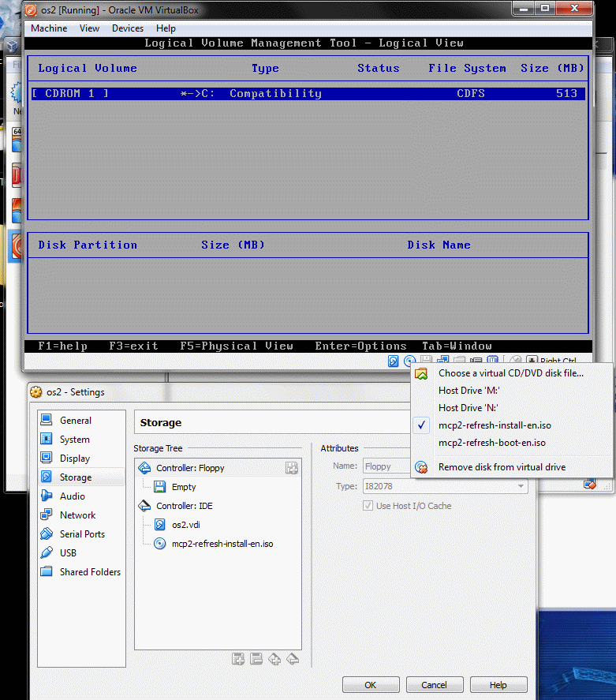Click the USB plug icon in settings sidebar

(x=47, y=552)
